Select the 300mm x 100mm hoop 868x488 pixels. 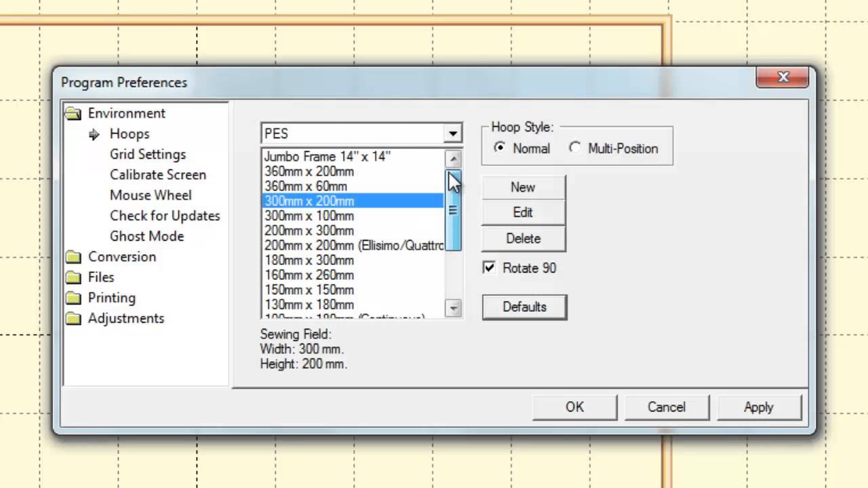tap(353, 216)
